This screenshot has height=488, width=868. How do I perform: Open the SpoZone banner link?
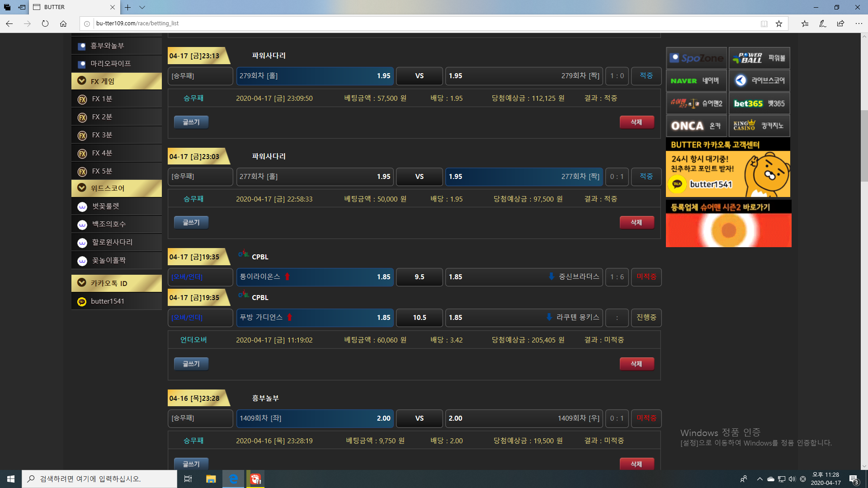696,58
